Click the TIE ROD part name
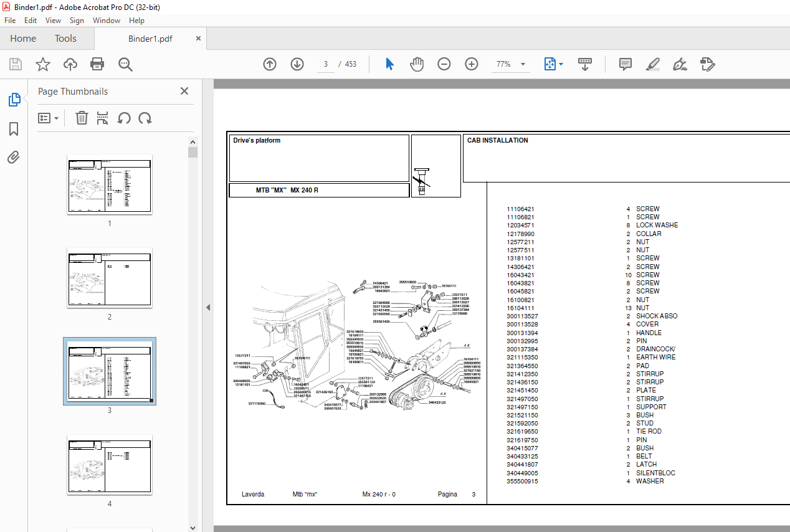The width and height of the screenshot is (790, 532). point(649,431)
